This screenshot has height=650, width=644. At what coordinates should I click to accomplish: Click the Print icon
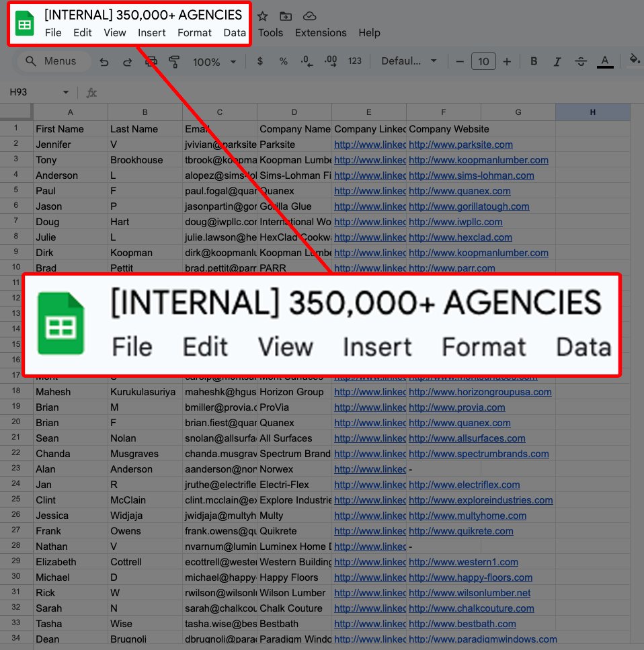pyautogui.click(x=151, y=62)
